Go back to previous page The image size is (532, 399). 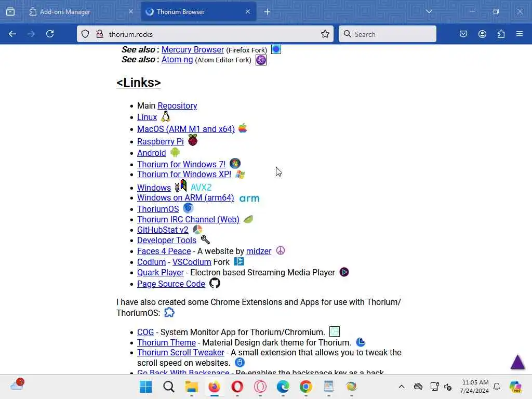(x=12, y=34)
